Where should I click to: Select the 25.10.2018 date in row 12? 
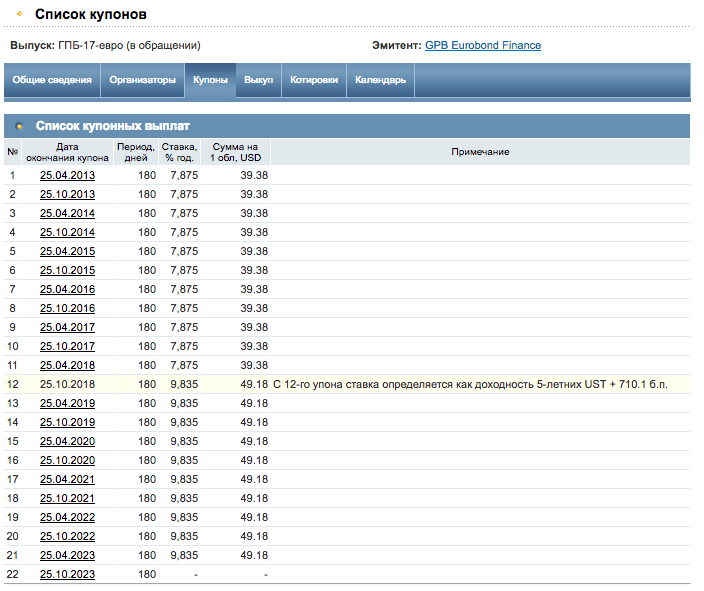[x=67, y=384]
